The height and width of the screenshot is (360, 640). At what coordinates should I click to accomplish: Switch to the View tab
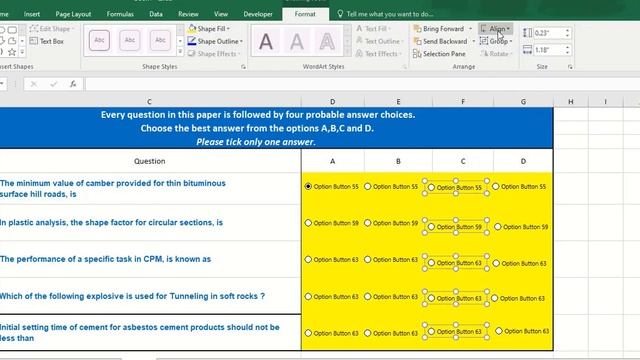(x=221, y=14)
